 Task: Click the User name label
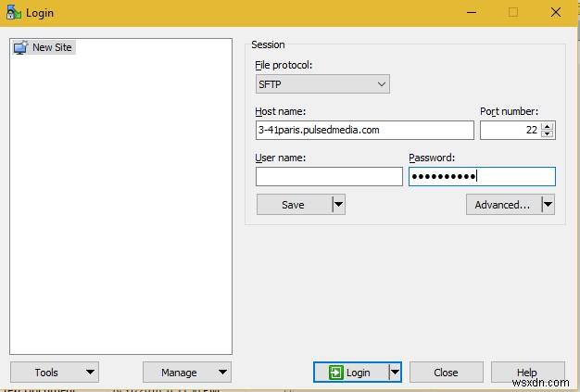tap(281, 158)
